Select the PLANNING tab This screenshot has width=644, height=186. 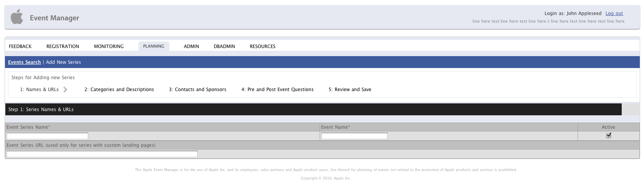(x=154, y=46)
